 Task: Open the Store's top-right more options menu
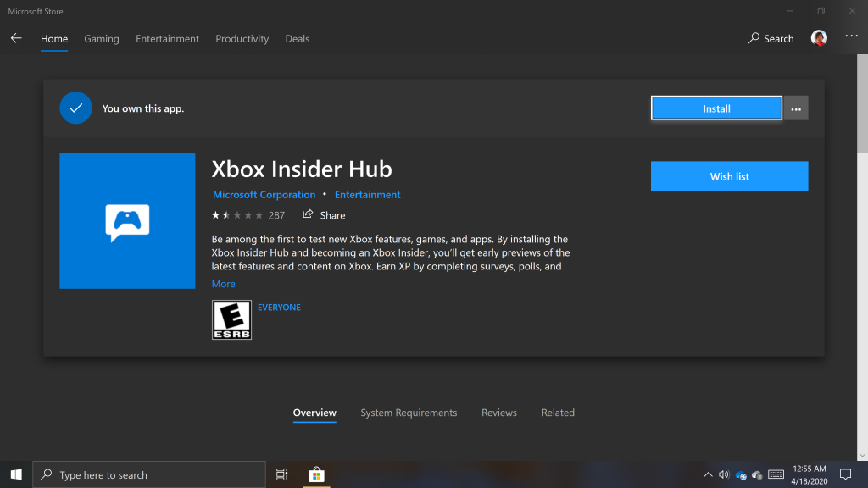click(851, 36)
